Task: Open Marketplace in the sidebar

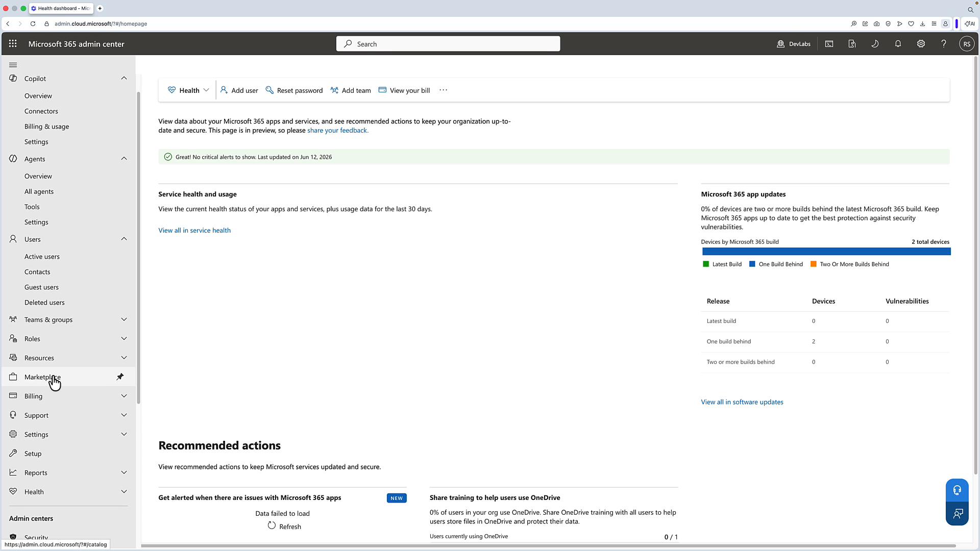Action: [68, 377]
